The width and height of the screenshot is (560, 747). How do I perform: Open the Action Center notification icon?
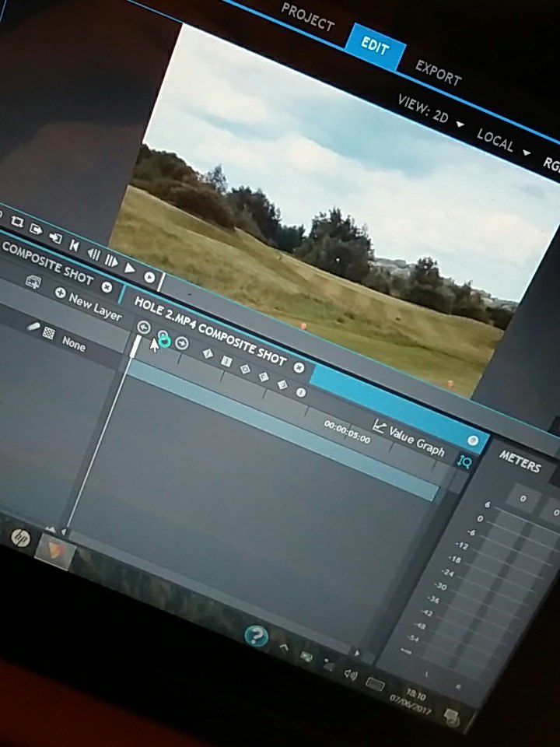click(x=451, y=717)
